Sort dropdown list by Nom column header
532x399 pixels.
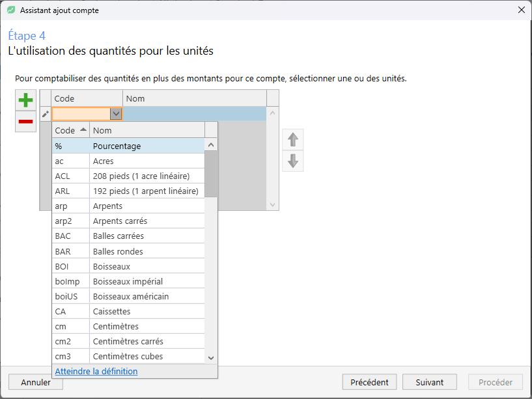coord(147,130)
